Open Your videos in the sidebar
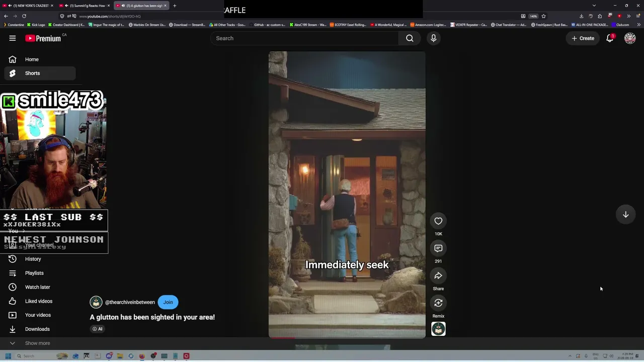This screenshot has width=644, height=362. 40,315
